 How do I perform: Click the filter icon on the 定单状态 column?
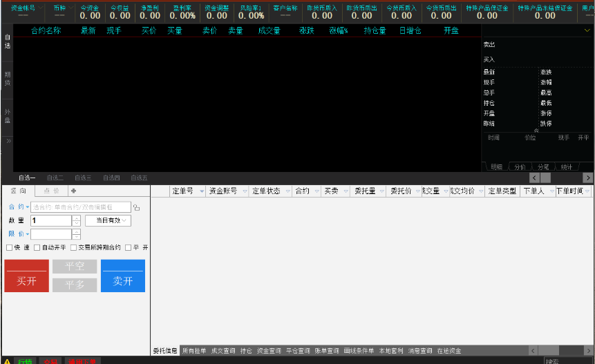[x=287, y=191]
